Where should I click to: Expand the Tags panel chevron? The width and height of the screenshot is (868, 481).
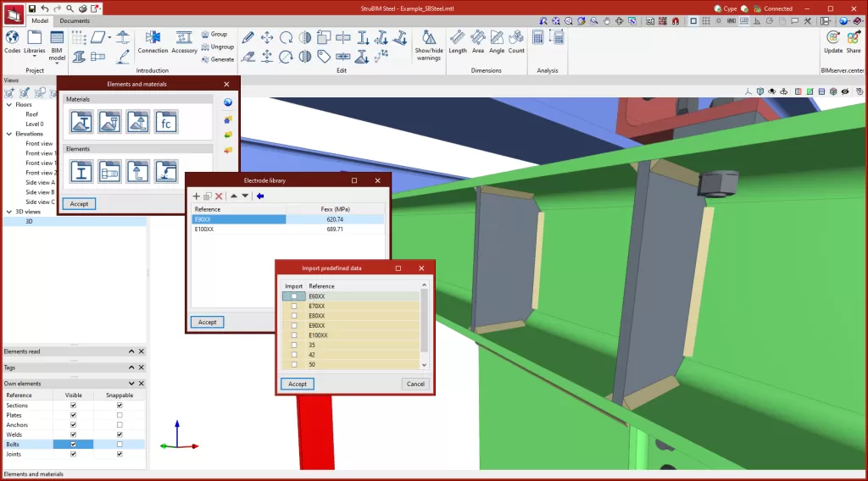coord(131,368)
